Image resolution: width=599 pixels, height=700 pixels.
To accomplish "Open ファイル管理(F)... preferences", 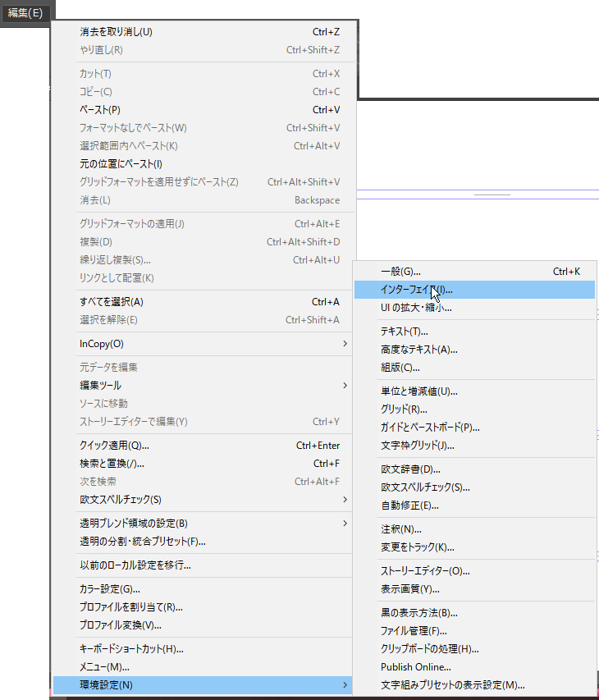I will coord(475,631).
